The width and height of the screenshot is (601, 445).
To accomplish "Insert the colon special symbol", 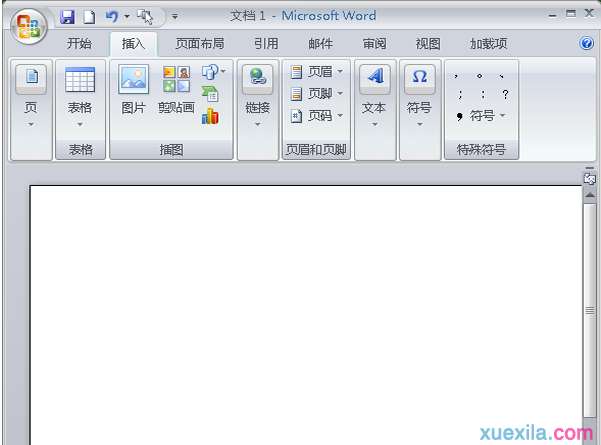I will 483,94.
